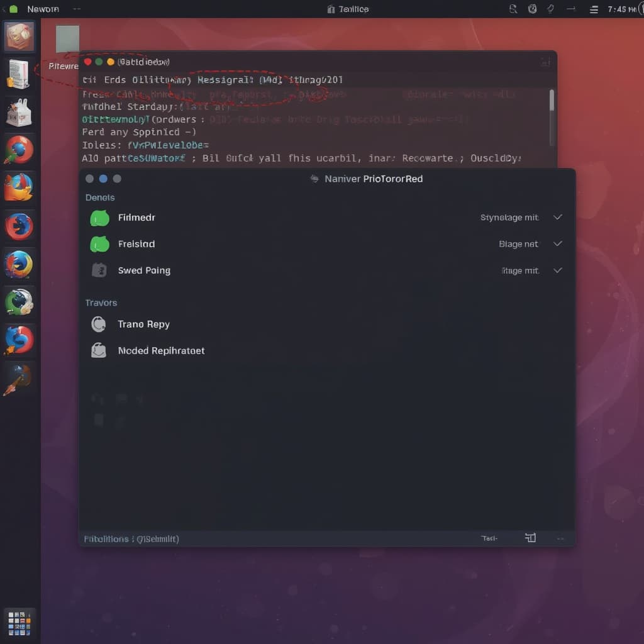This screenshot has height=644, width=644.
Task: Click the Fiitalitions status bar text
Action: click(x=131, y=539)
